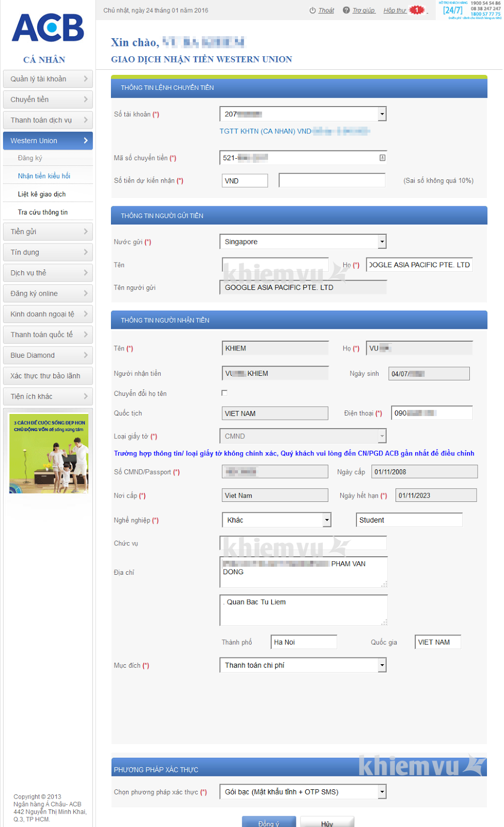
Task: Click the 24/7 hotline banner
Action: tap(470, 10)
